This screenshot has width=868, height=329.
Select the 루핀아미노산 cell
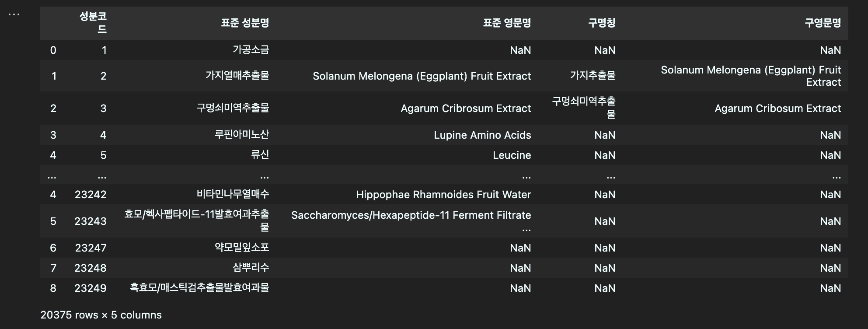pos(242,135)
